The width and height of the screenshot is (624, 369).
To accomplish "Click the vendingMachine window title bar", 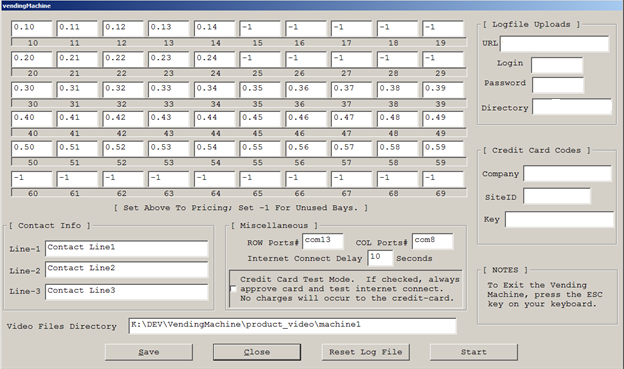I will [312, 6].
